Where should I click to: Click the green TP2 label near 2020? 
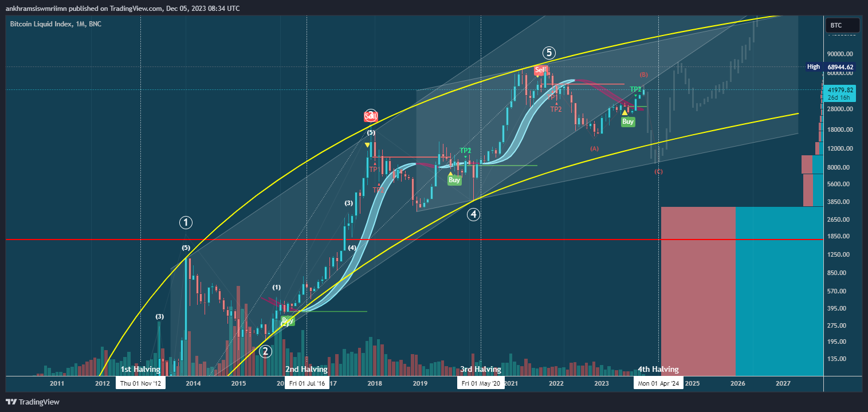tap(465, 151)
